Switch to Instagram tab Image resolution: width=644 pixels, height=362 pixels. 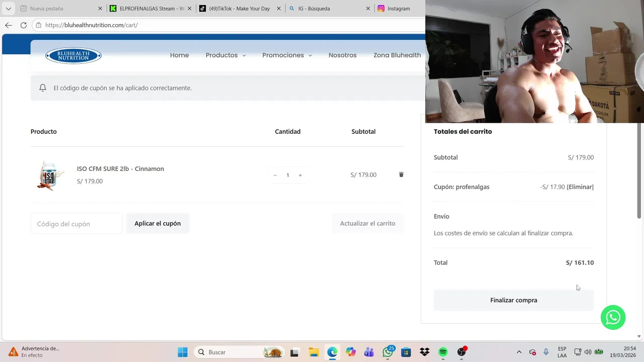400,9
